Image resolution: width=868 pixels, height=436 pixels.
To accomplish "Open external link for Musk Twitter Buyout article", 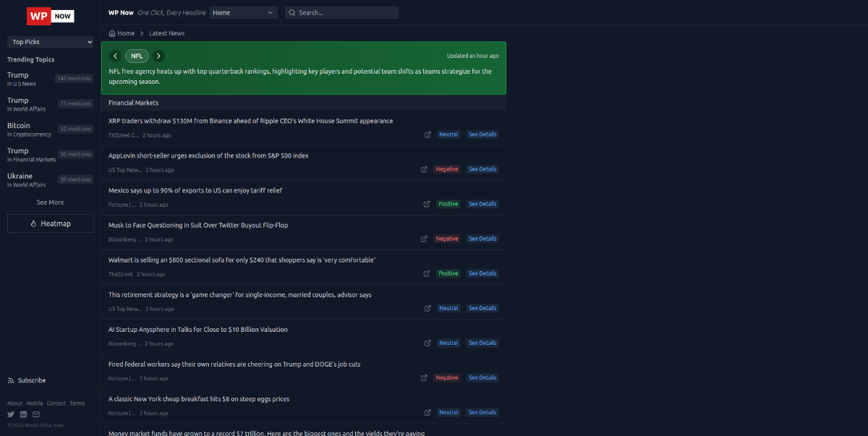I will pyautogui.click(x=425, y=239).
